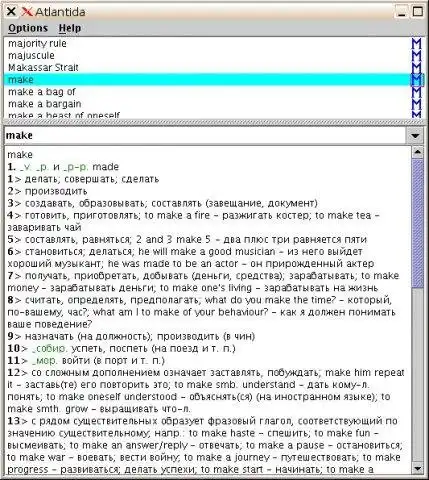Open the Help menu
The image size is (429, 480).
pyautogui.click(x=70, y=28)
